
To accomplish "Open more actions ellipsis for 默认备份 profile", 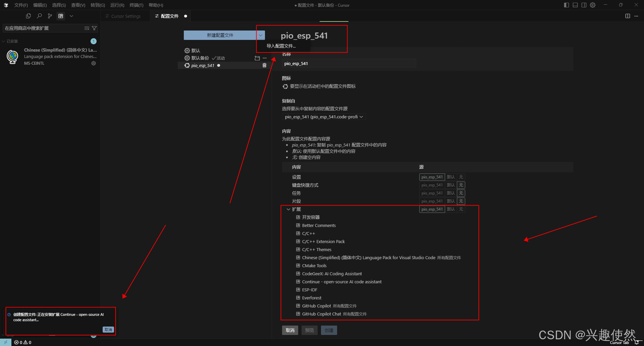I will click(x=265, y=58).
